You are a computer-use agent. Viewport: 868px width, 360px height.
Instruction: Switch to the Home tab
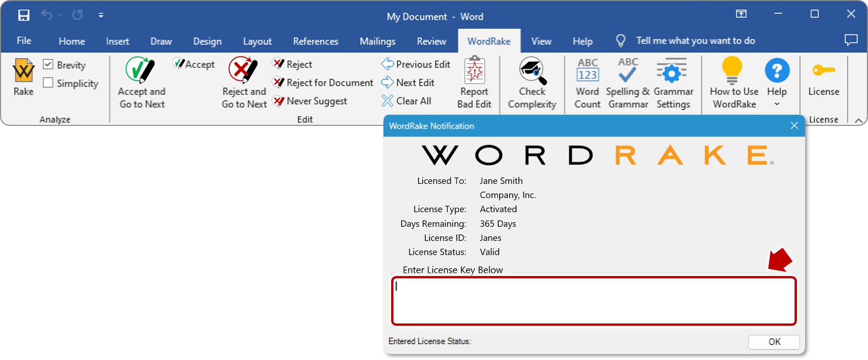[x=72, y=41]
